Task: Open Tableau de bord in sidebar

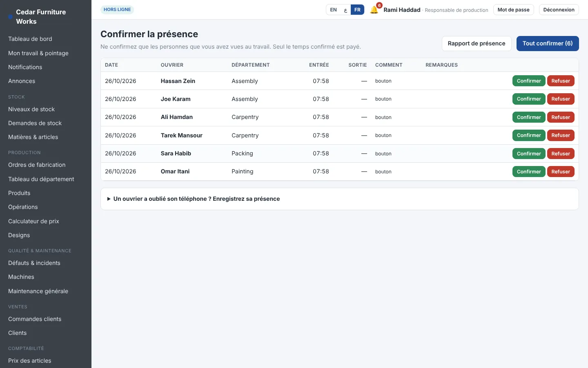Action: (30, 39)
